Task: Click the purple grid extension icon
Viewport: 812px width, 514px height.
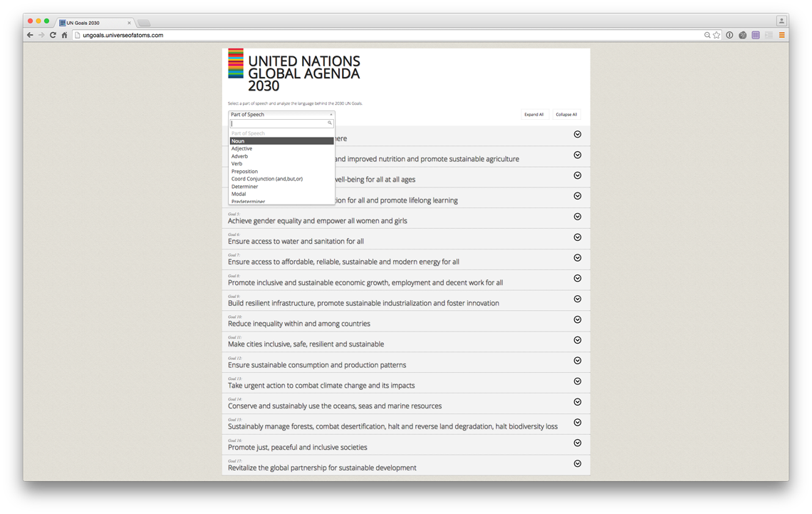Action: pos(756,35)
